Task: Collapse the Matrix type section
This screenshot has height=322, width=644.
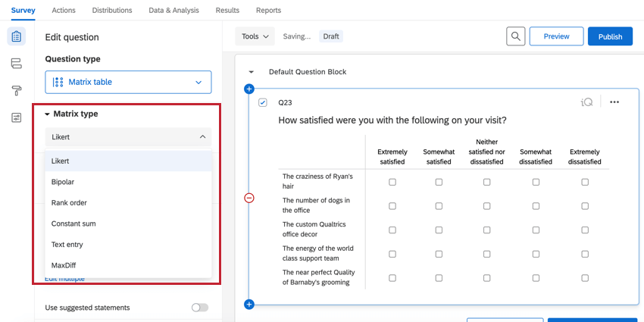Action: pyautogui.click(x=47, y=114)
